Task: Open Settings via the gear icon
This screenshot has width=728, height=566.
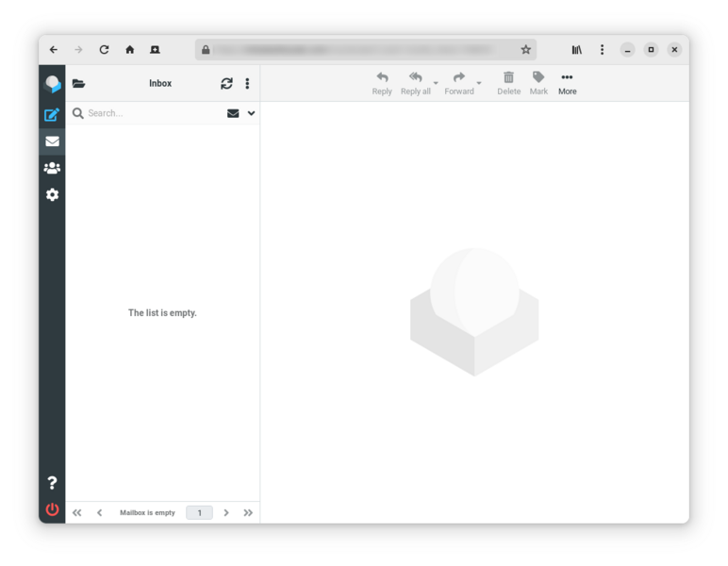Action: tap(52, 194)
